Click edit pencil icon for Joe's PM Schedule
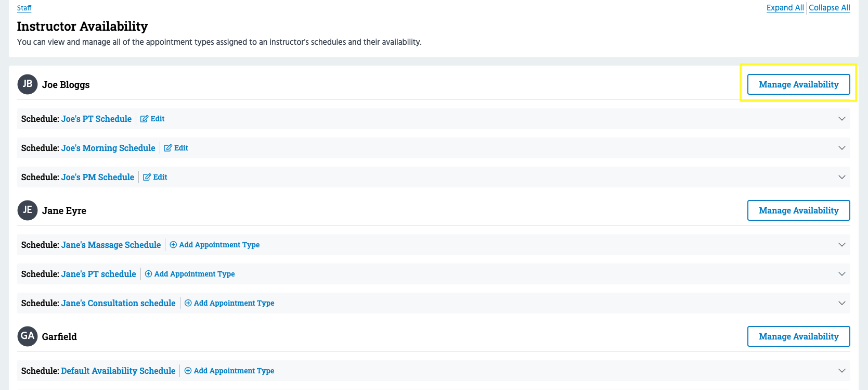868x390 pixels. coord(147,177)
